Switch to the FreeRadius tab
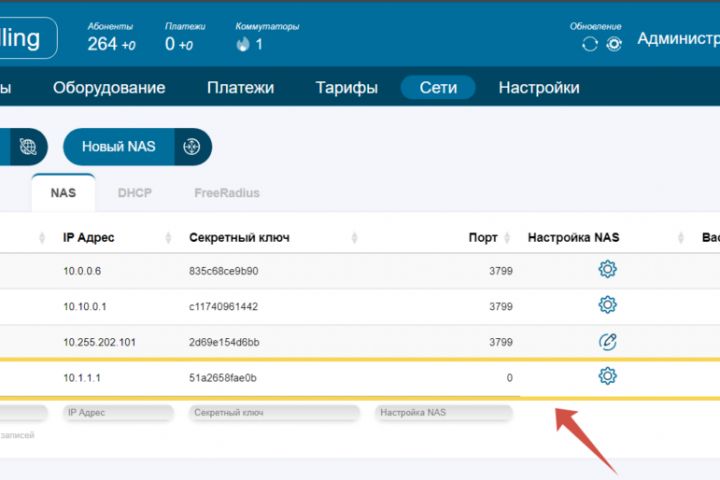Viewport: 720px width, 480px height. [x=227, y=192]
